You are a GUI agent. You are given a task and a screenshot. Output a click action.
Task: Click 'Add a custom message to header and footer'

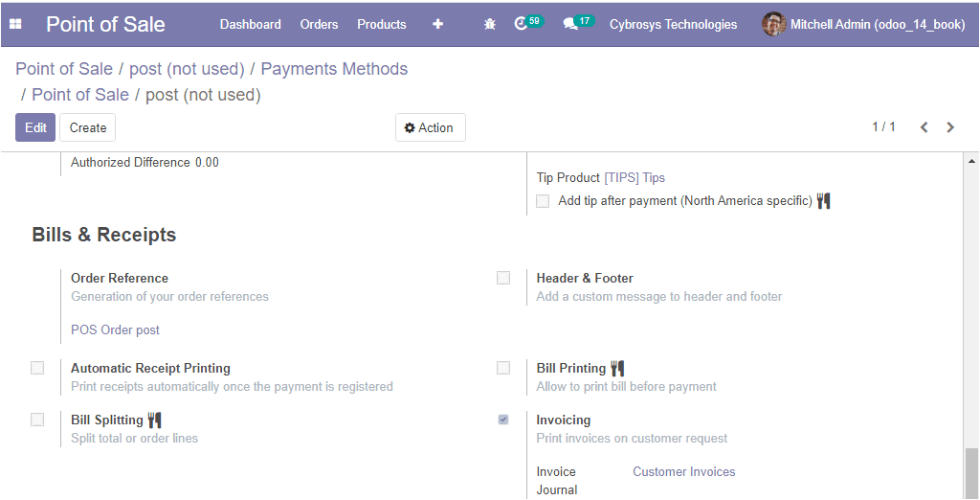coord(659,296)
